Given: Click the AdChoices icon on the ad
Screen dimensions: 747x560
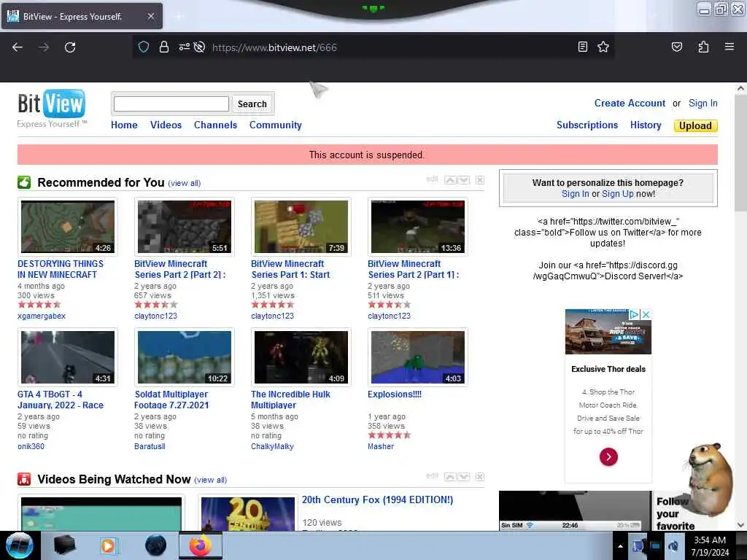Looking at the screenshot, I should click(634, 314).
